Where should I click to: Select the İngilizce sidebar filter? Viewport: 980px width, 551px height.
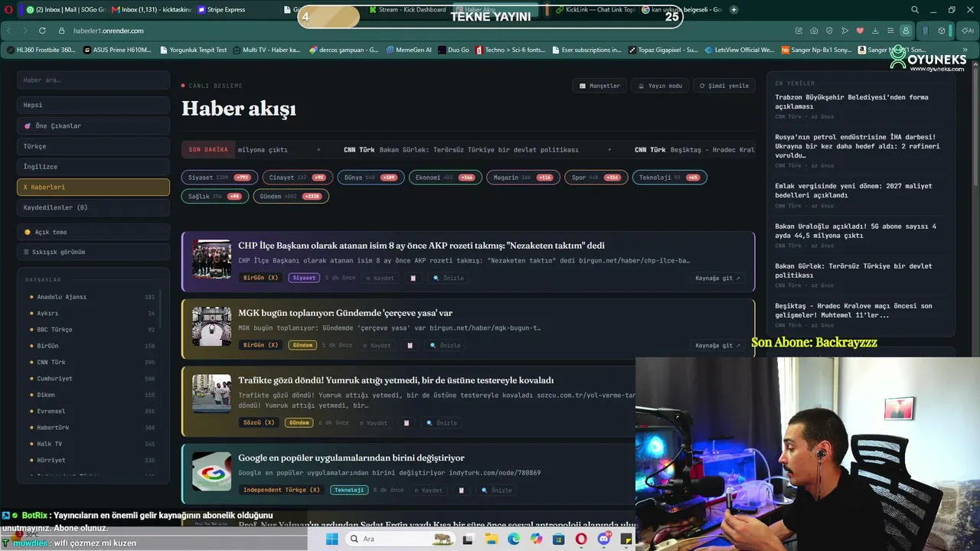(x=93, y=167)
